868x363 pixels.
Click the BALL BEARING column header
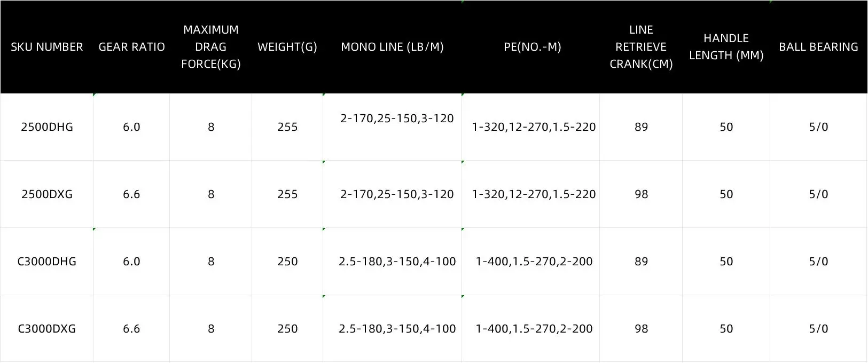click(x=818, y=47)
